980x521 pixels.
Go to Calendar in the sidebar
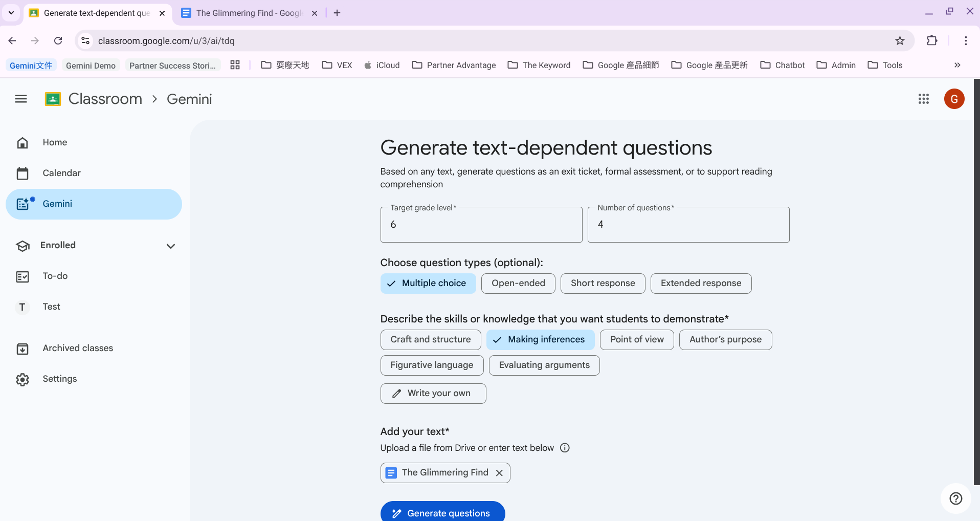click(x=61, y=173)
